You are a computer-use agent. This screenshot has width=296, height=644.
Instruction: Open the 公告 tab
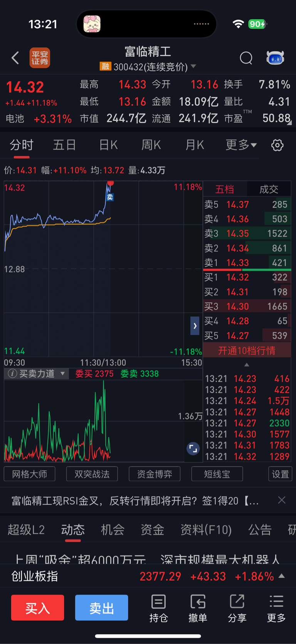[260, 530]
